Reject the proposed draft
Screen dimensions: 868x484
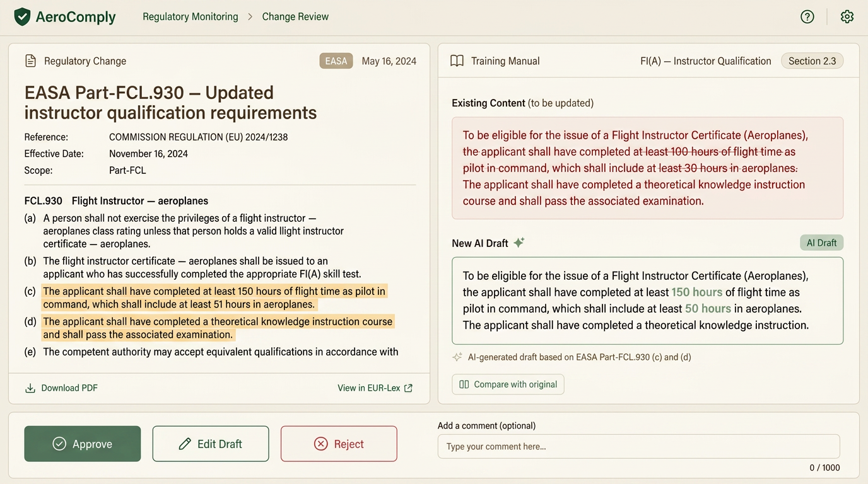coord(339,444)
